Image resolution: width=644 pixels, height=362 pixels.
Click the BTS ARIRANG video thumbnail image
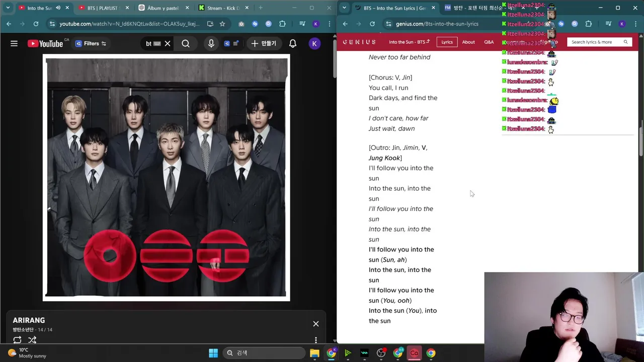167,177
